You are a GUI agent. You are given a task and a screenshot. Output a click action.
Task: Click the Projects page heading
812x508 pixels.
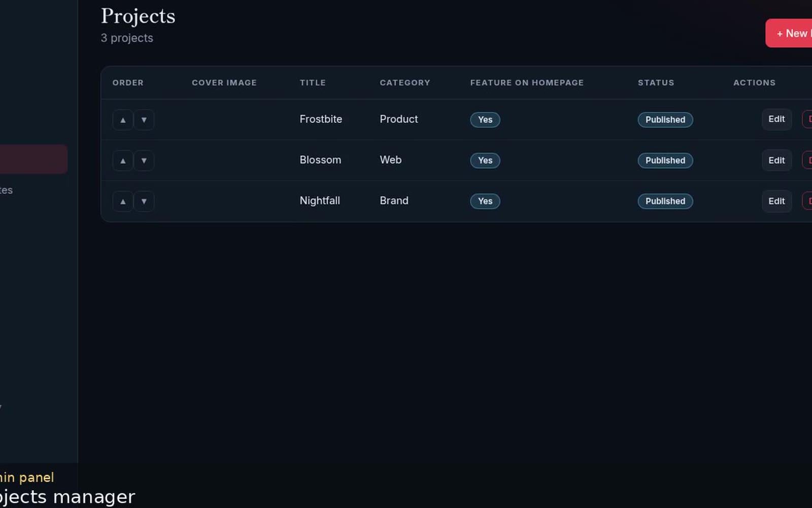tap(138, 16)
